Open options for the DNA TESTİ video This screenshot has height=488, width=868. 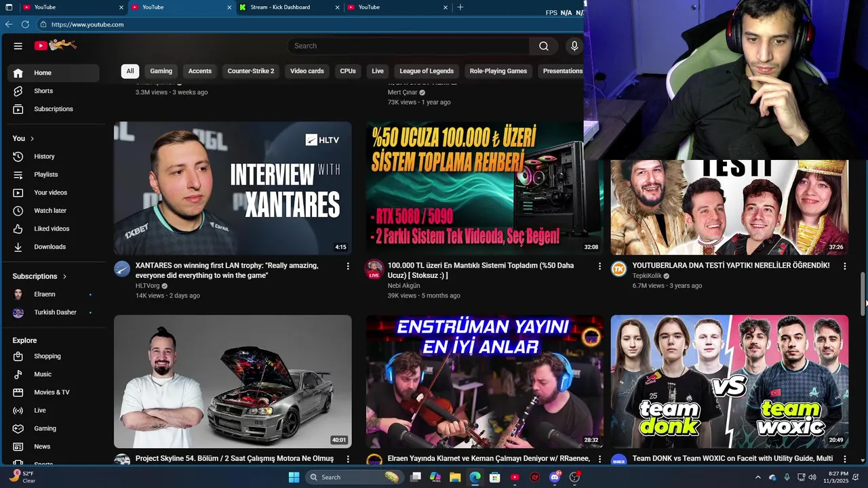(x=844, y=266)
